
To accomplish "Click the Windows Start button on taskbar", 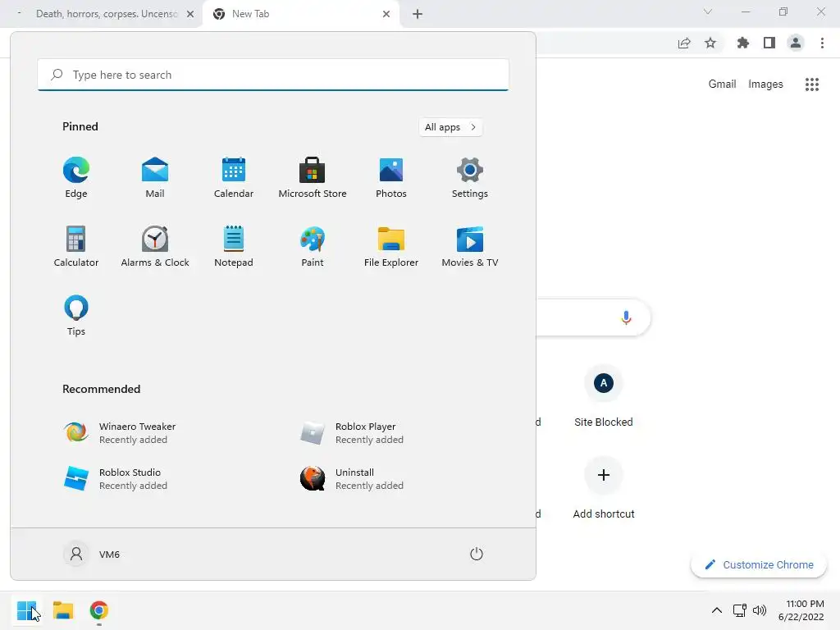I will [27, 610].
